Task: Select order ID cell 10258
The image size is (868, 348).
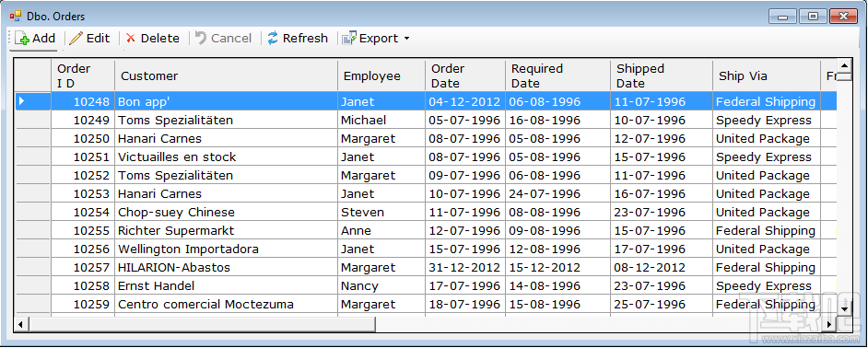Action: click(x=83, y=286)
